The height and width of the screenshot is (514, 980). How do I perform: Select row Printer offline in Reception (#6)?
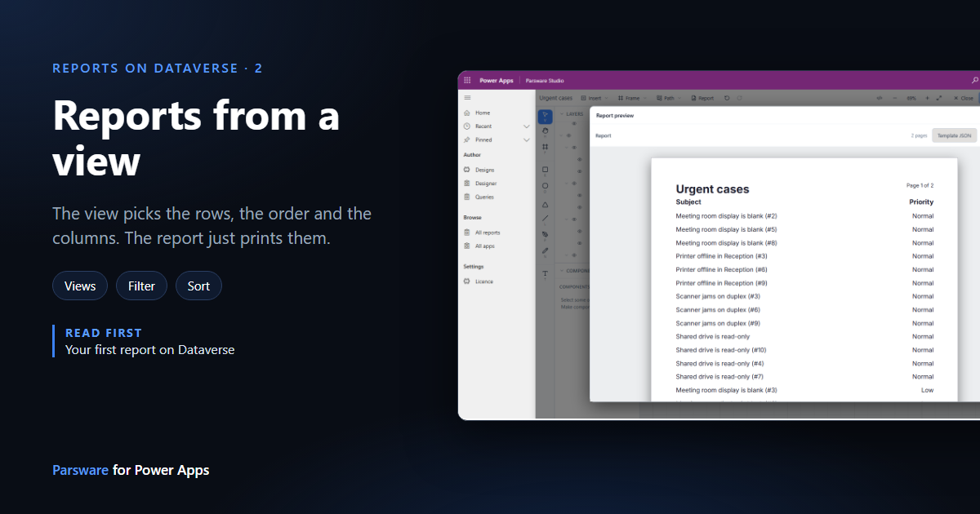click(x=804, y=269)
